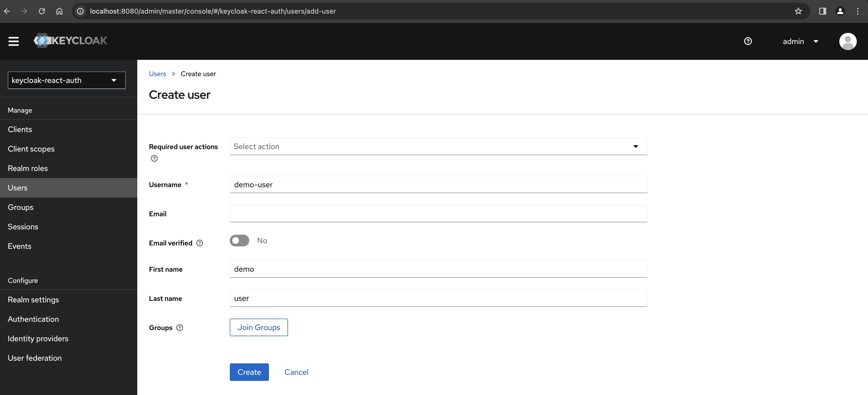Viewport: 868px width, 395px height.
Task: Click help icon for Required user actions
Action: point(154,158)
